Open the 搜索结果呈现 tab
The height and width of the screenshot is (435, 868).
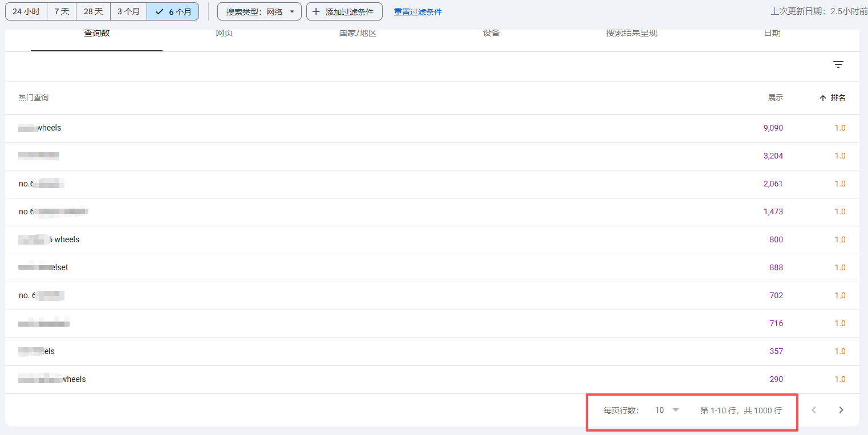coord(631,34)
